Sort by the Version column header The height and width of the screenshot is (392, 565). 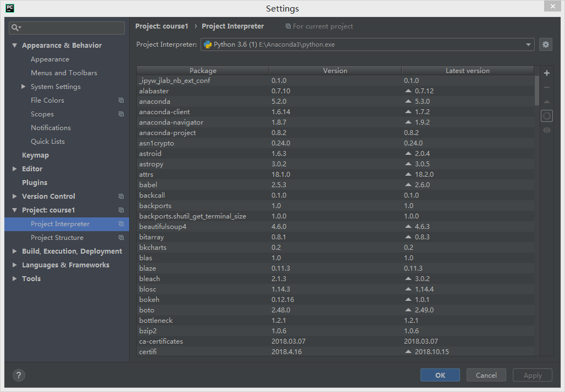click(x=335, y=71)
